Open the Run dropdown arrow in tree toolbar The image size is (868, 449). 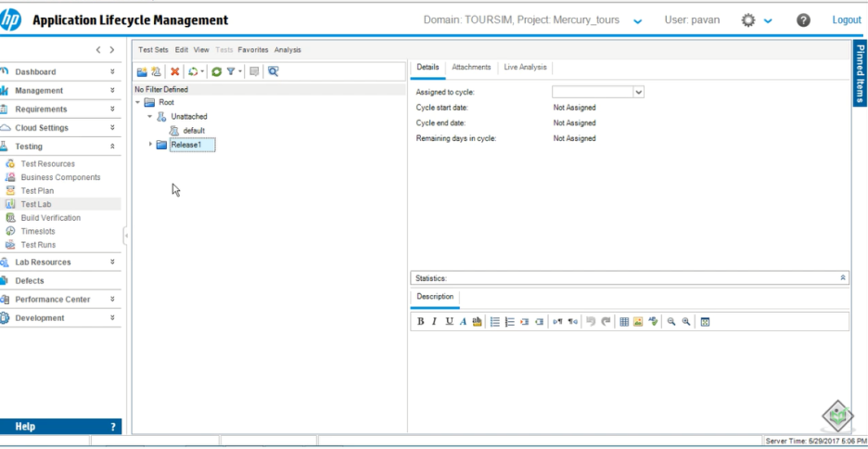pyautogui.click(x=202, y=71)
